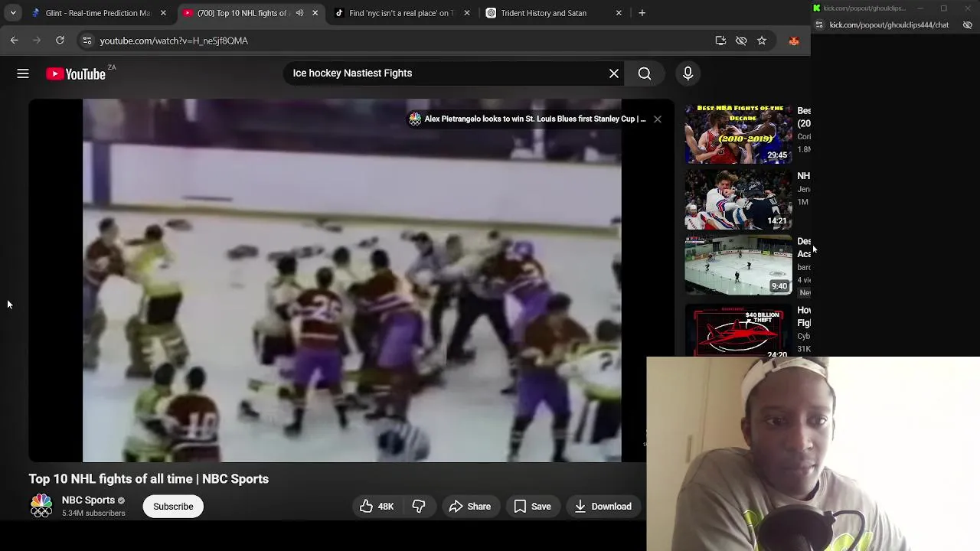This screenshot has height=551, width=980.
Task: Open the YouTube guide hamburger menu
Action: tap(23, 73)
